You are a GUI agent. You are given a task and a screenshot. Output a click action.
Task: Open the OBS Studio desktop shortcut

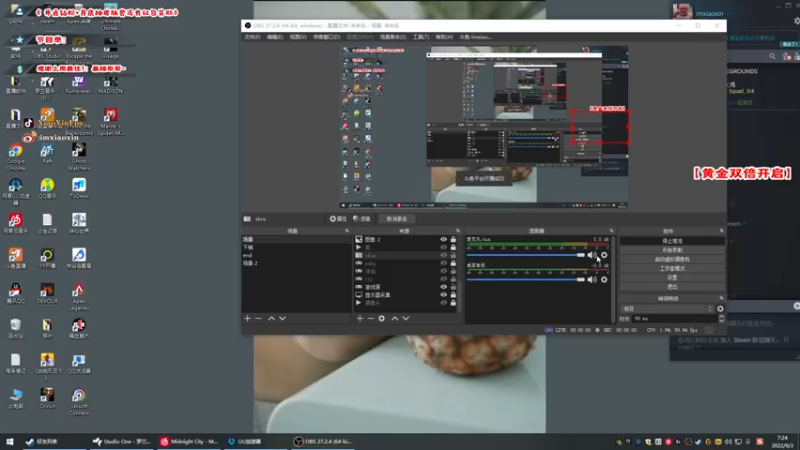pos(47,52)
